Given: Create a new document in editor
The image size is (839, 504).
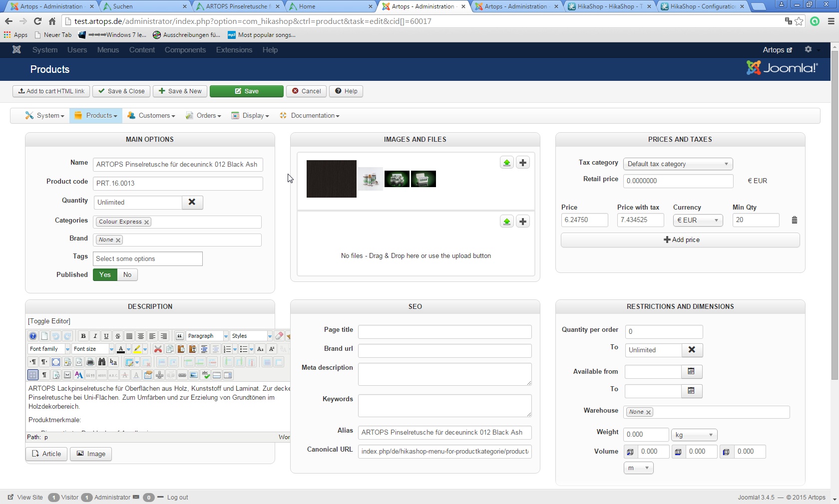Looking at the screenshot, I should tap(44, 336).
